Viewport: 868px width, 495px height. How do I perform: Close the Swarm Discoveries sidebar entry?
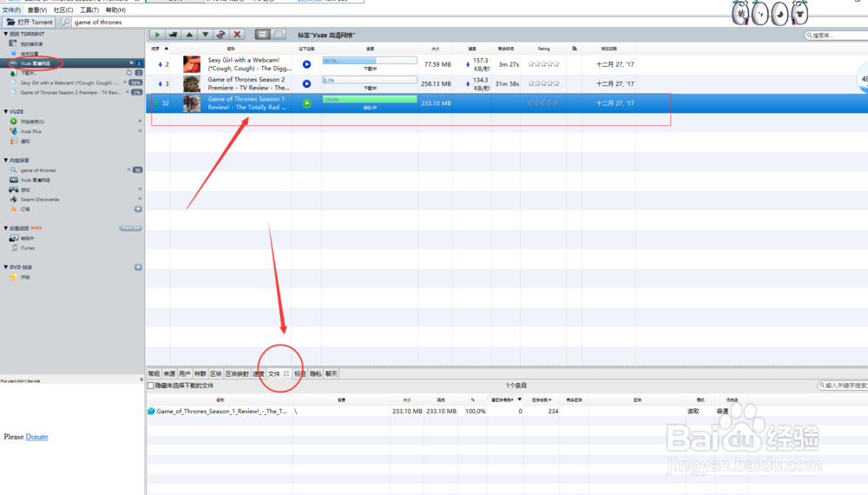tap(140, 199)
